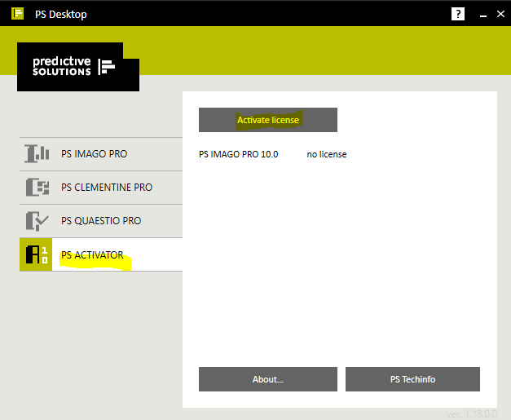Open the PS CLEMENTINE PRO tab

(x=101, y=188)
